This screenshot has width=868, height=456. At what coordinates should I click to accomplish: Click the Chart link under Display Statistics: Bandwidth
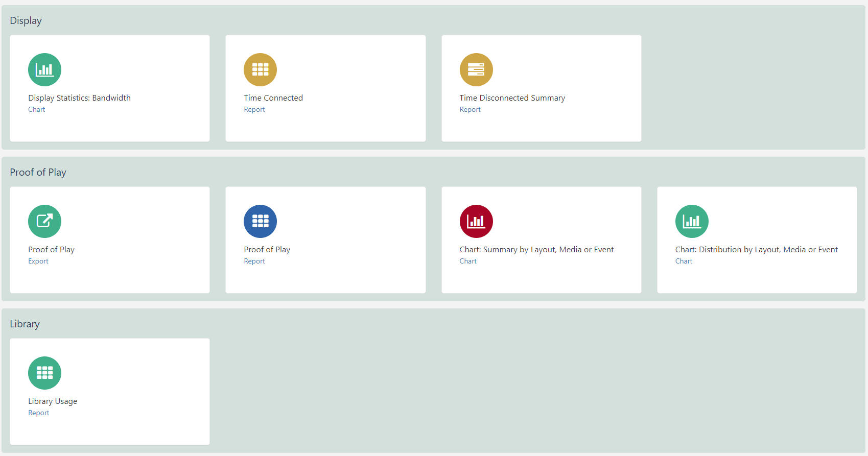pyautogui.click(x=37, y=110)
